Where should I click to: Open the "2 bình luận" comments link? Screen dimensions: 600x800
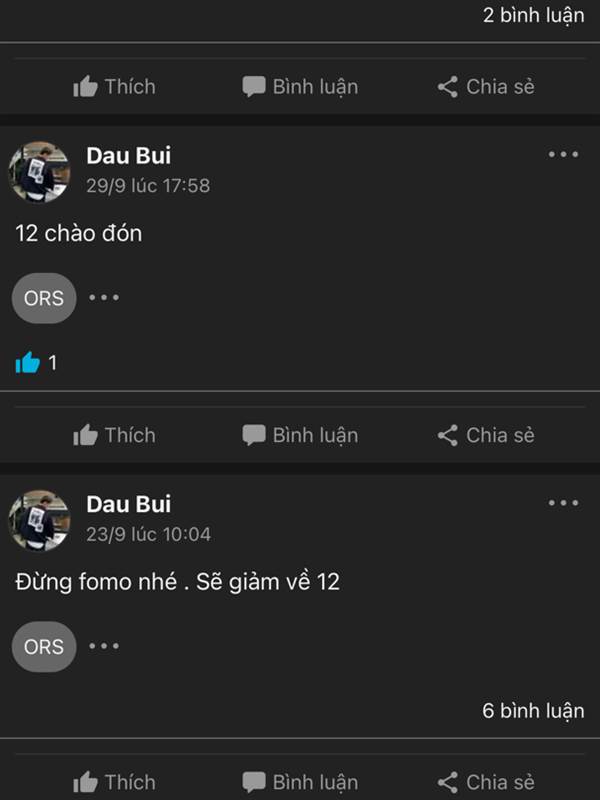coord(532,15)
